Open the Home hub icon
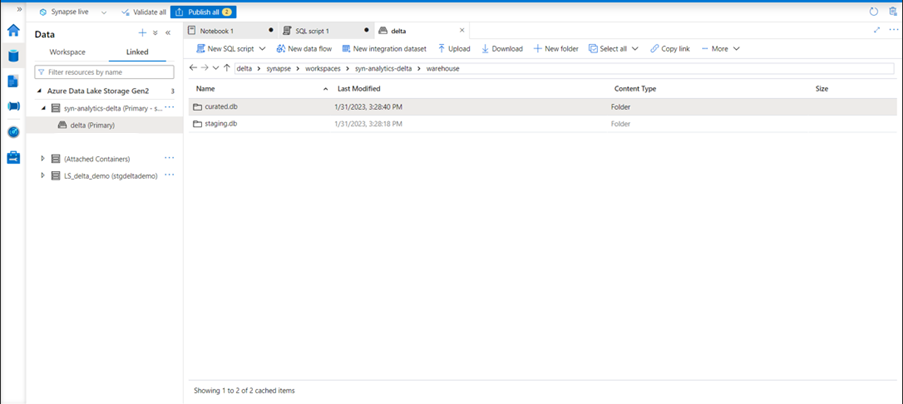Image resolution: width=903 pixels, height=404 pixels. tap(13, 30)
